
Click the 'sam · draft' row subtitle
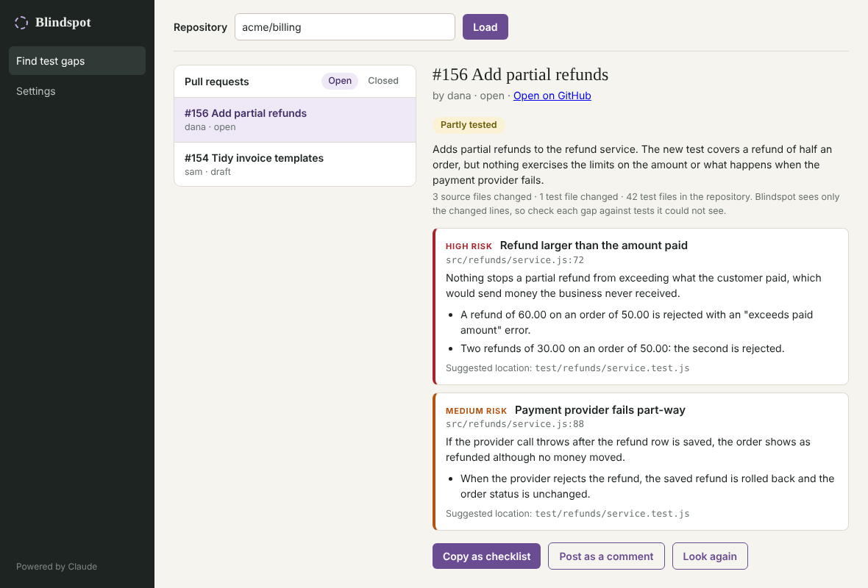[x=207, y=172]
